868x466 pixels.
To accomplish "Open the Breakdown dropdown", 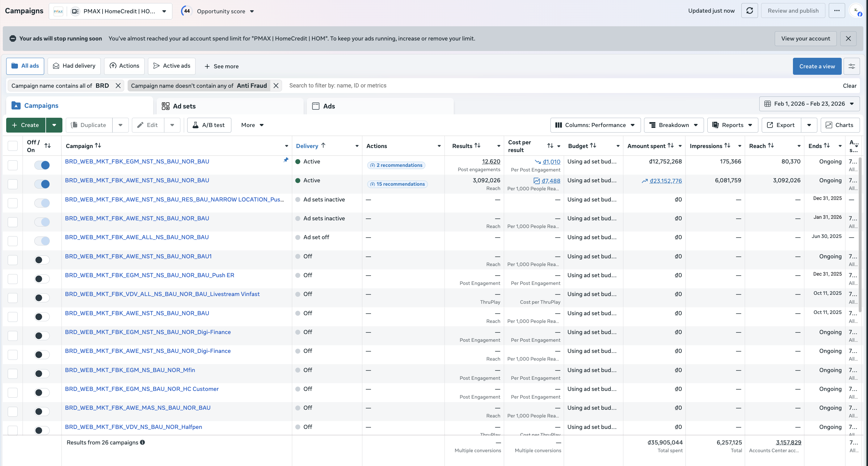I will 673,125.
